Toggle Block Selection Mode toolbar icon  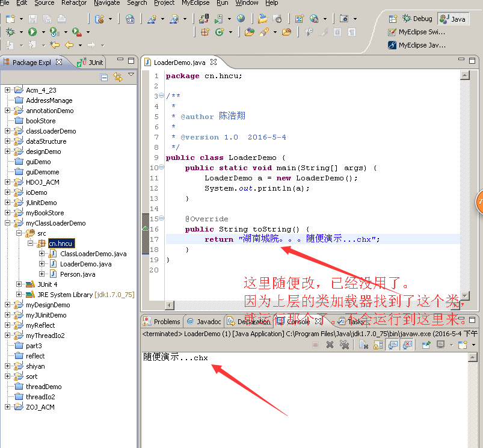(337, 32)
